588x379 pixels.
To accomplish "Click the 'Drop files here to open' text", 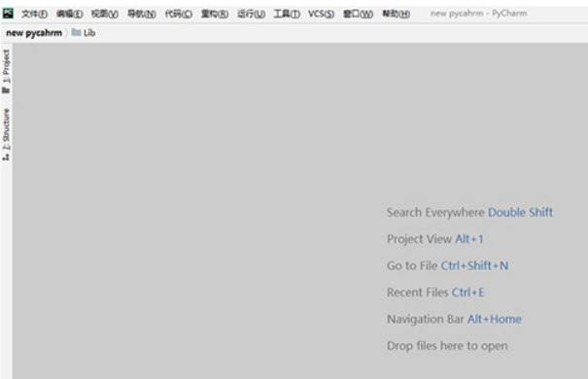I will click(x=447, y=346).
